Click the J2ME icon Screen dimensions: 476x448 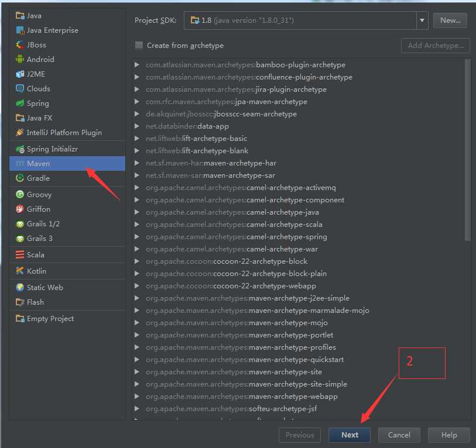[x=20, y=74]
